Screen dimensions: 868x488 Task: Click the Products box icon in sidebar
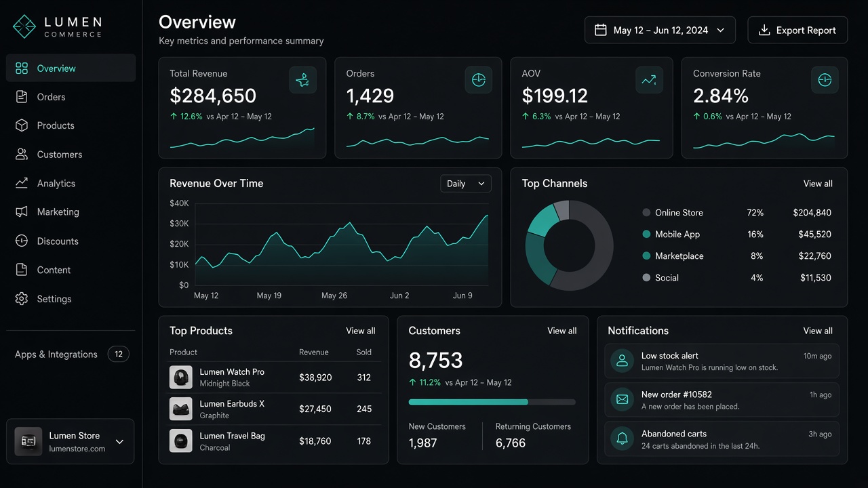coord(22,125)
